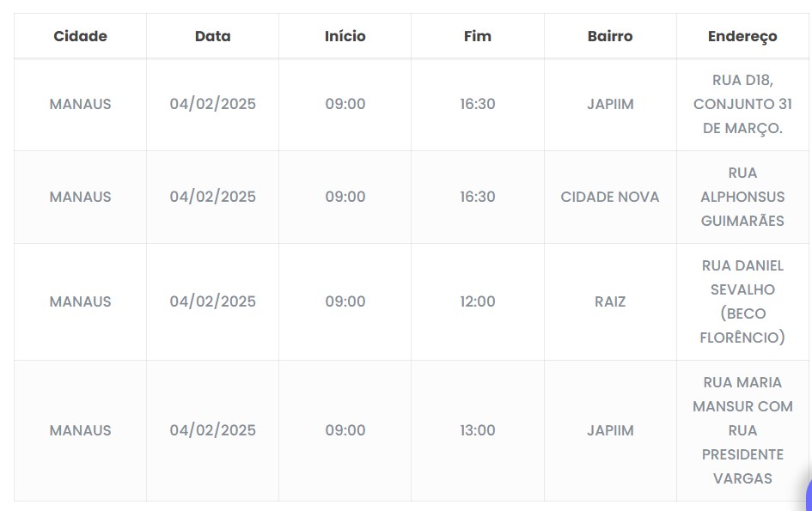Click the Fim column header

point(477,36)
